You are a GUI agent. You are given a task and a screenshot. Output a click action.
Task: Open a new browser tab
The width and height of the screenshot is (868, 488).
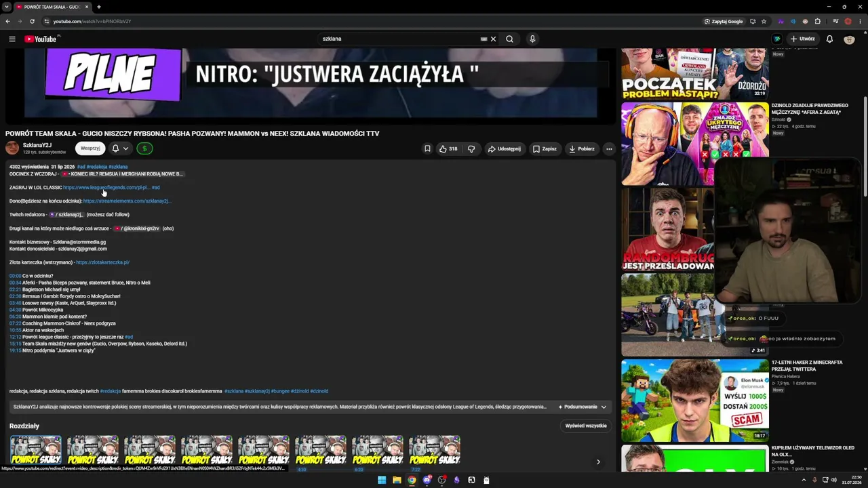[x=99, y=7]
